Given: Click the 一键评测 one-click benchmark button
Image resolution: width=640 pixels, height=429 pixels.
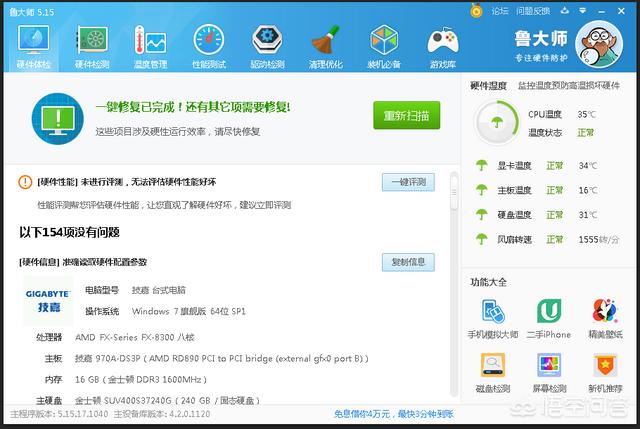Looking at the screenshot, I should point(408,182).
